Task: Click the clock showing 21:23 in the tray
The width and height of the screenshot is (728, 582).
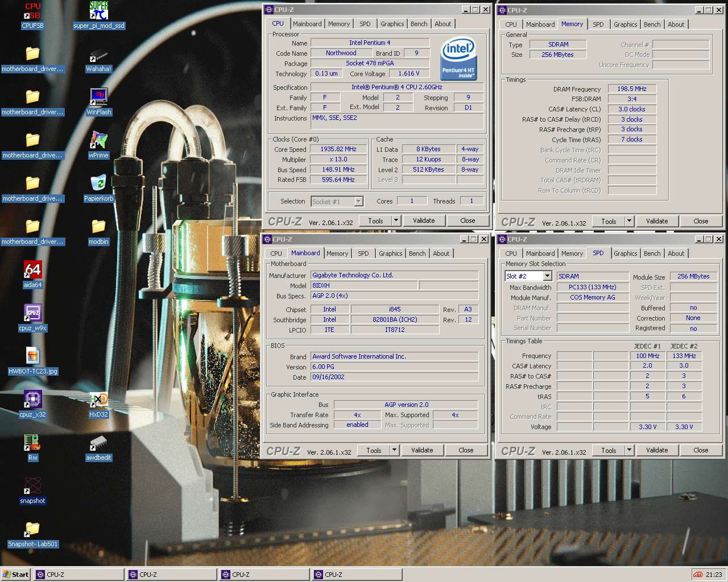Action: [x=714, y=575]
